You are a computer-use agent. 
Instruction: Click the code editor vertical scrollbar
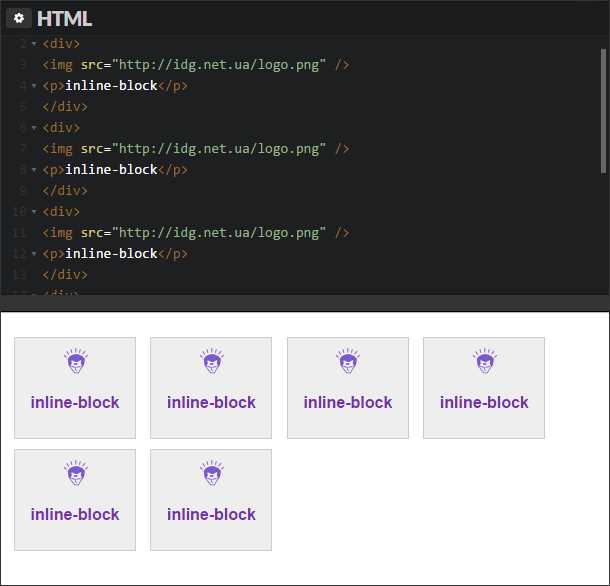click(603, 111)
